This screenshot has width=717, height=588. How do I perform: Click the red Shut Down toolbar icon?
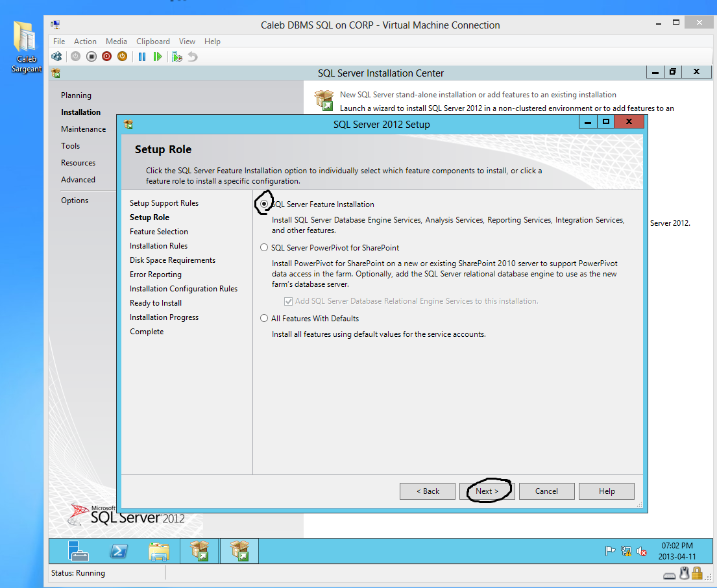(x=107, y=56)
